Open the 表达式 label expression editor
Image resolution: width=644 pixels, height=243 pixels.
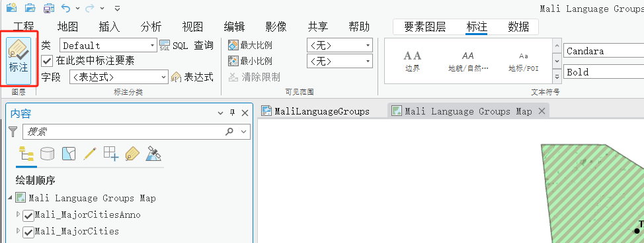(192, 77)
